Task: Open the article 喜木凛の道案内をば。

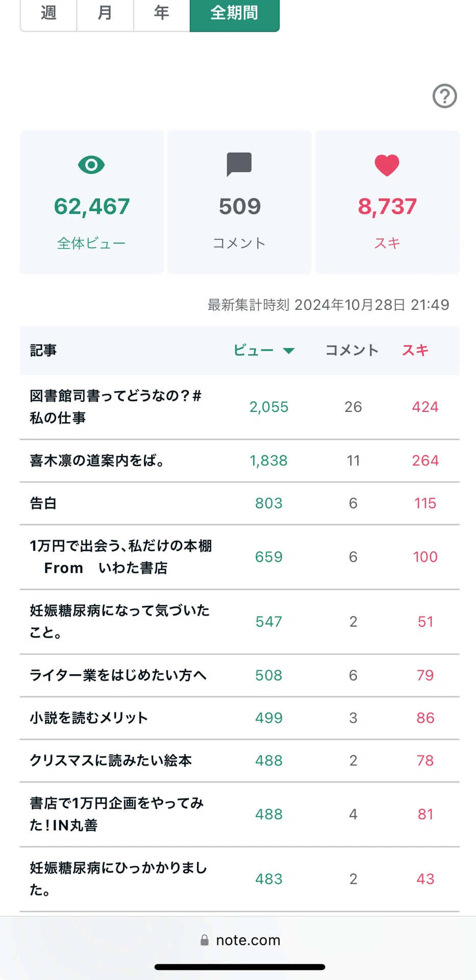Action: (x=97, y=460)
